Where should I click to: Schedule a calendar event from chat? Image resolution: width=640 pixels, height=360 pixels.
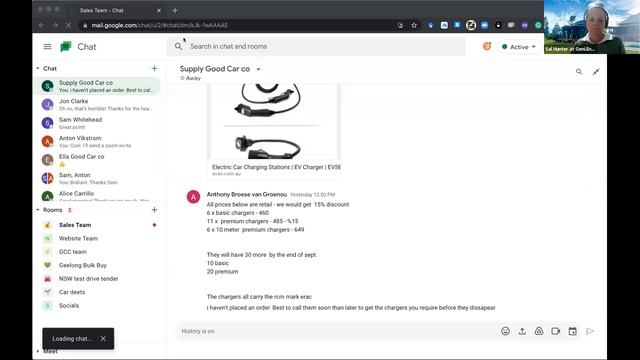pos(572,331)
